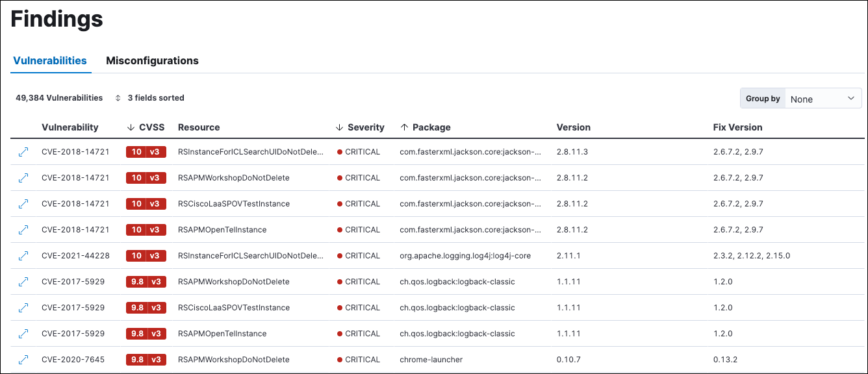The image size is (868, 374).
Task: Toggle the ascending sort arrow on the Package column
Action: coord(404,127)
